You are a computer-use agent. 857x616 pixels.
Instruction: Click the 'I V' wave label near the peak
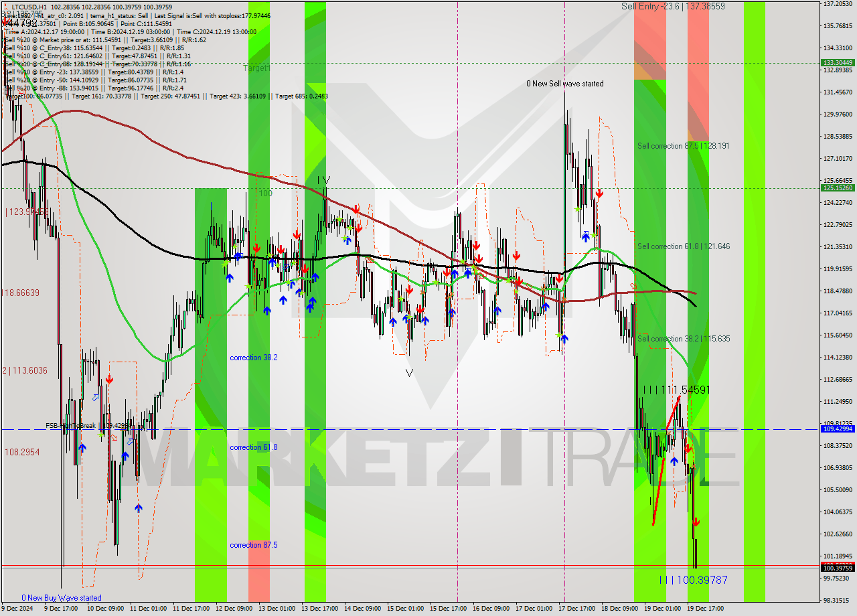pyautogui.click(x=323, y=180)
